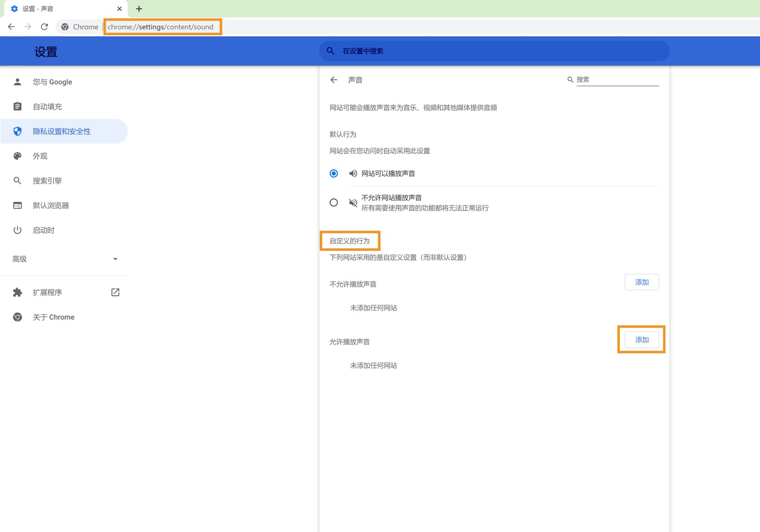Click the shield icon for 隐私设置和安全性

coord(17,131)
